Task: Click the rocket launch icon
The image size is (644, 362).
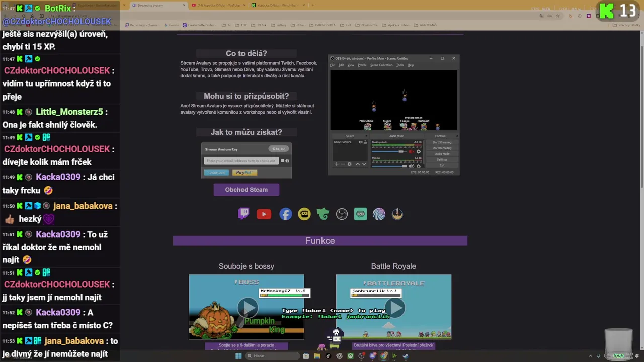Action: [x=397, y=214]
